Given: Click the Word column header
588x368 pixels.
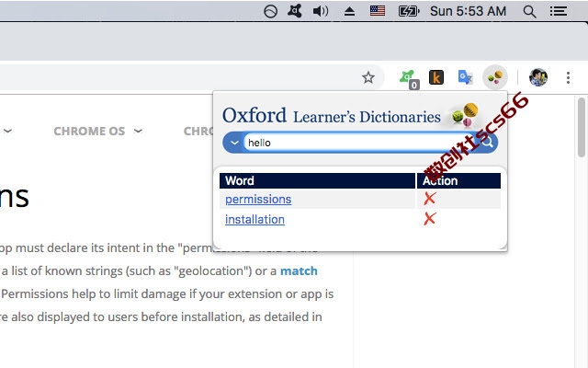Looking at the screenshot, I should click(x=317, y=180).
